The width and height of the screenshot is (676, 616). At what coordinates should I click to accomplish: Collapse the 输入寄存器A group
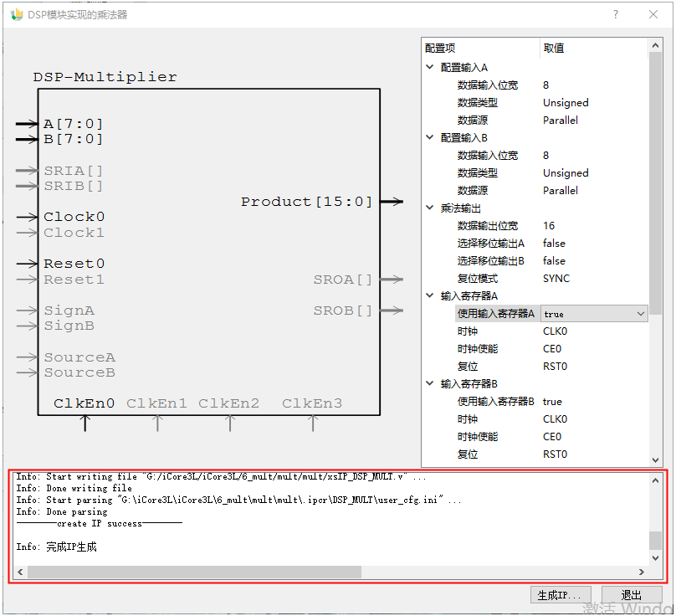click(x=430, y=295)
